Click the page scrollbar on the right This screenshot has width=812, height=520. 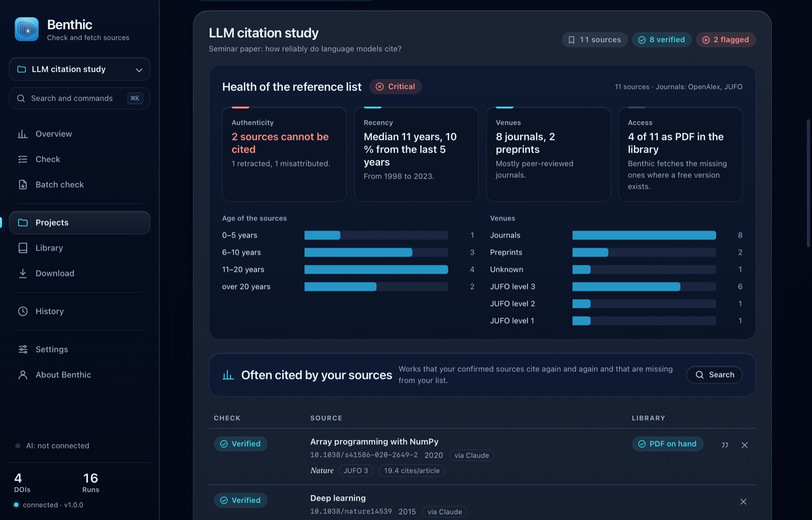(x=808, y=183)
